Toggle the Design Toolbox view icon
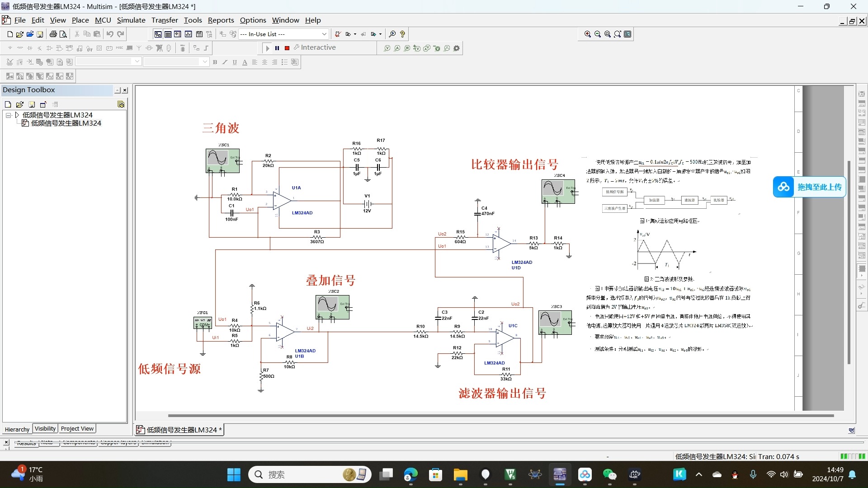The width and height of the screenshot is (868, 488). (158, 34)
